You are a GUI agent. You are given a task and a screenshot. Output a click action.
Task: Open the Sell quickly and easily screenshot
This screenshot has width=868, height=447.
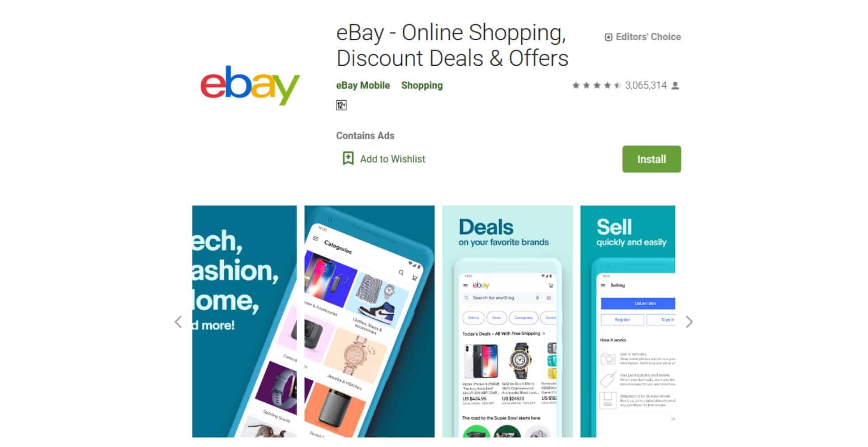(628, 321)
